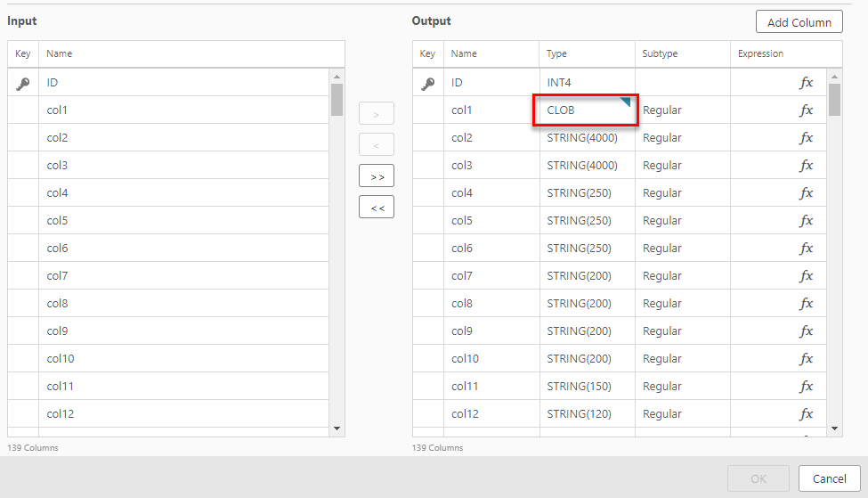Click key icon for ID in Output
Screen dimensions: 868x498
428,83
